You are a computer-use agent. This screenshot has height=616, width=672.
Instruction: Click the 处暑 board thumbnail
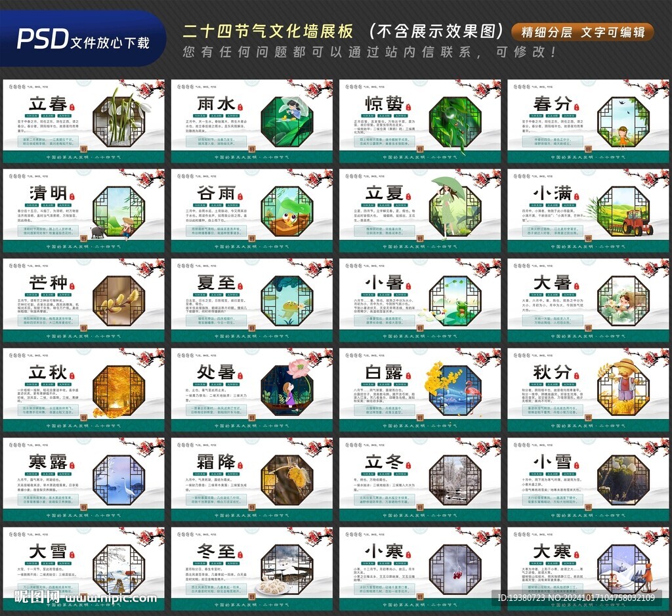pyautogui.click(x=251, y=390)
